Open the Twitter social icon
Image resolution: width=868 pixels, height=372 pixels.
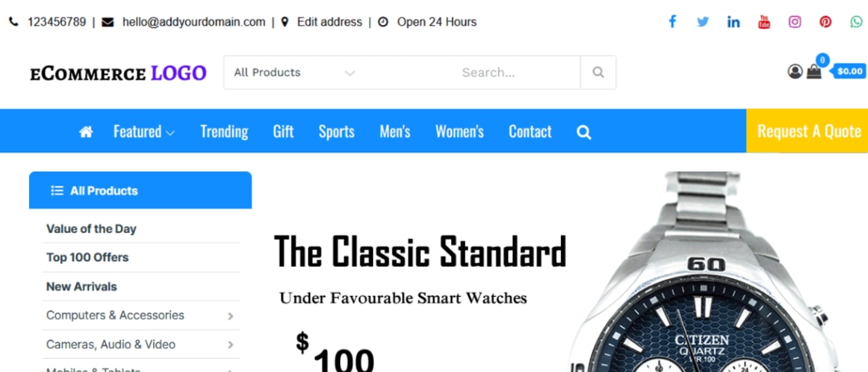point(703,22)
